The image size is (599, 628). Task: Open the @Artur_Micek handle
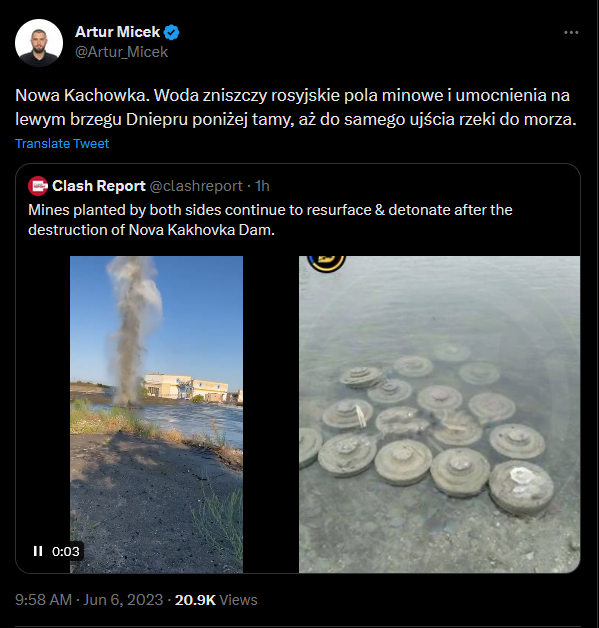click(121, 52)
